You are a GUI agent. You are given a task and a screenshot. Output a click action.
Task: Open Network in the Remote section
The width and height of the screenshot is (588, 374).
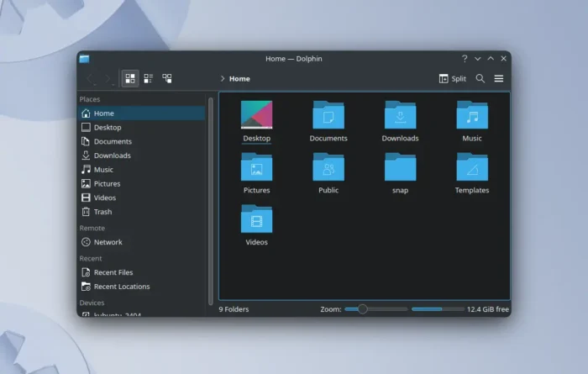pos(108,242)
